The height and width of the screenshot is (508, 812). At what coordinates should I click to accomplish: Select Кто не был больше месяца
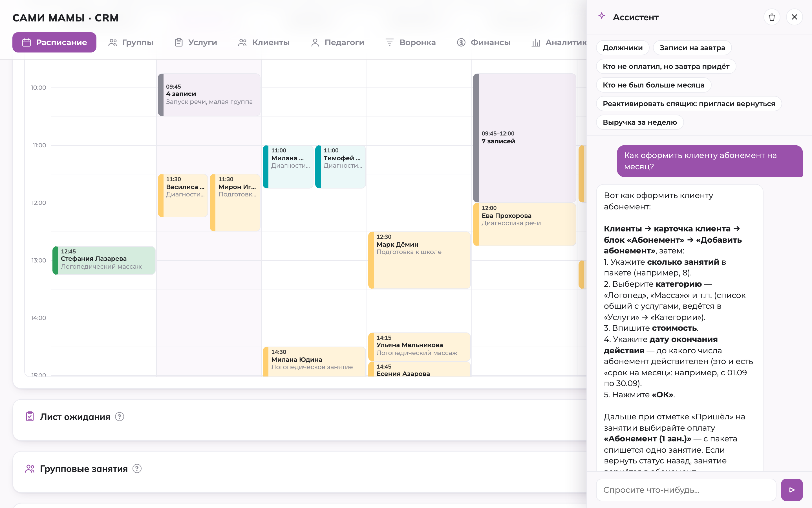tap(653, 85)
